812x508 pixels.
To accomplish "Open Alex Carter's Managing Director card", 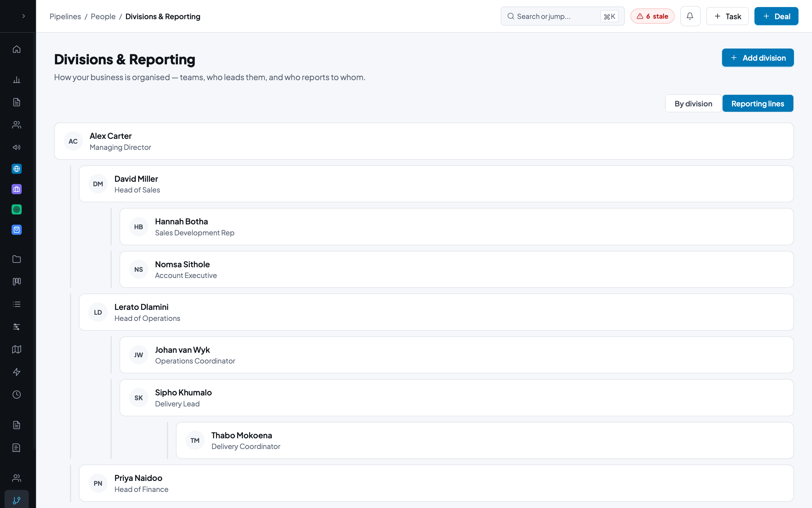I will pyautogui.click(x=424, y=141).
